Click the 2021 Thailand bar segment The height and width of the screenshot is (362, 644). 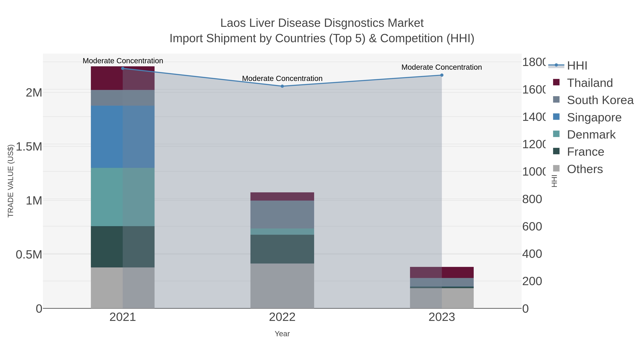coord(123,78)
